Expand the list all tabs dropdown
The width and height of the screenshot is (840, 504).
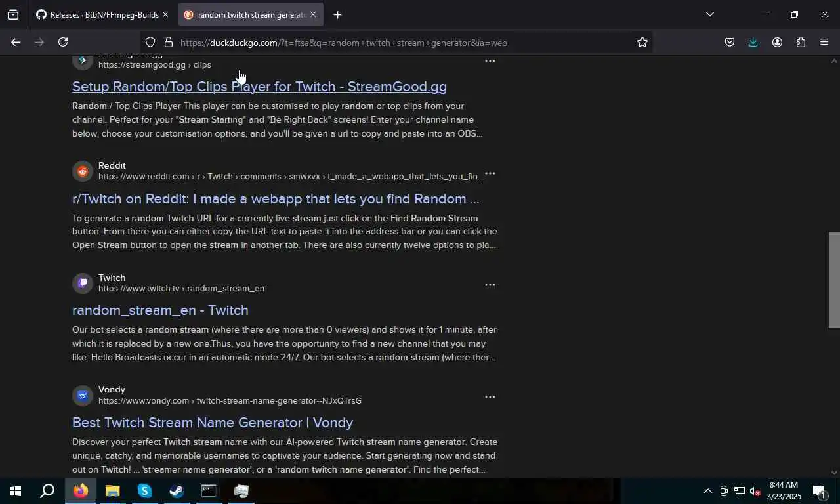click(709, 14)
